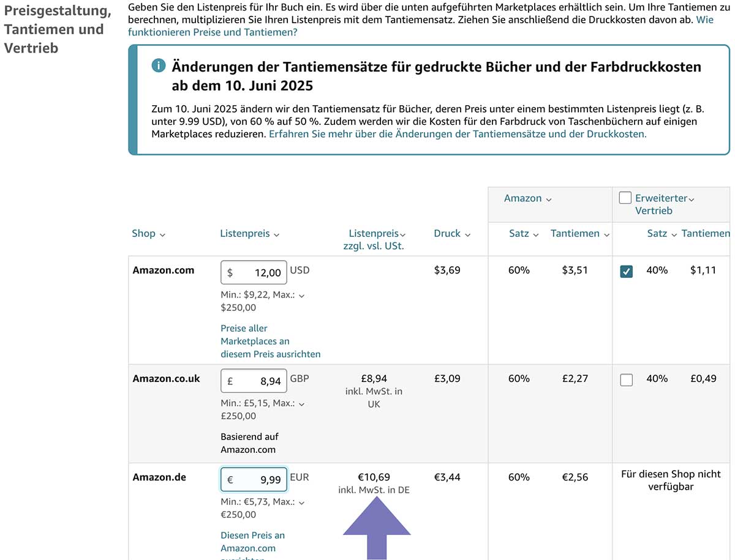Click the info icon in the notice banner
This screenshot has height=560, width=735.
tap(158, 66)
